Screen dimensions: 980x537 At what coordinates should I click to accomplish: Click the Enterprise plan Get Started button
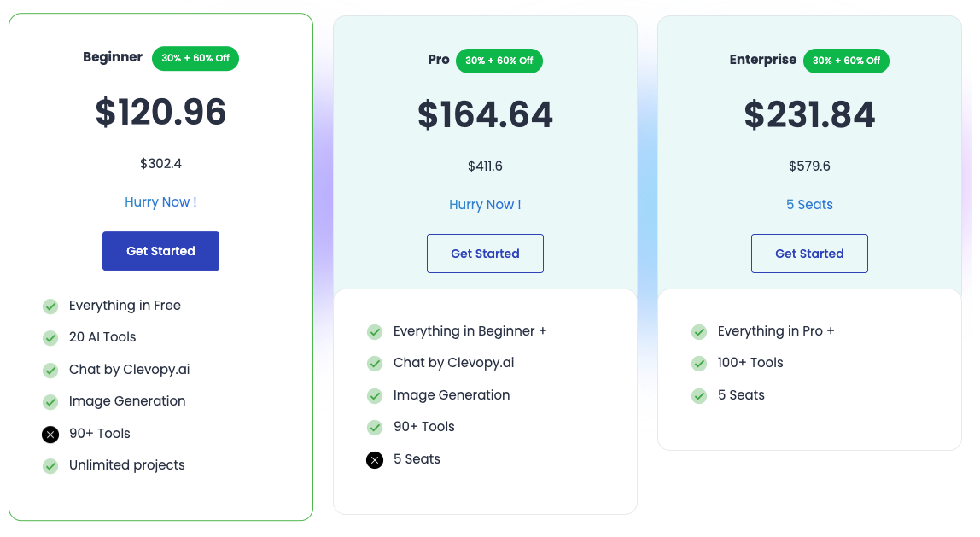[809, 254]
